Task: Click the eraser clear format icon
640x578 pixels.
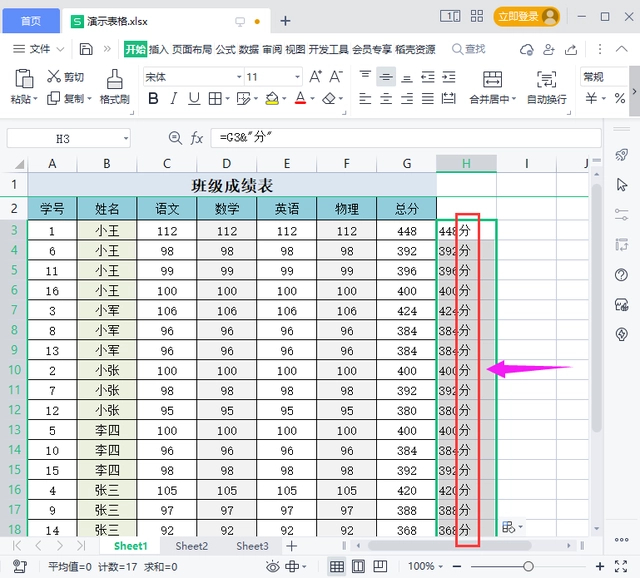Action: coord(329,99)
